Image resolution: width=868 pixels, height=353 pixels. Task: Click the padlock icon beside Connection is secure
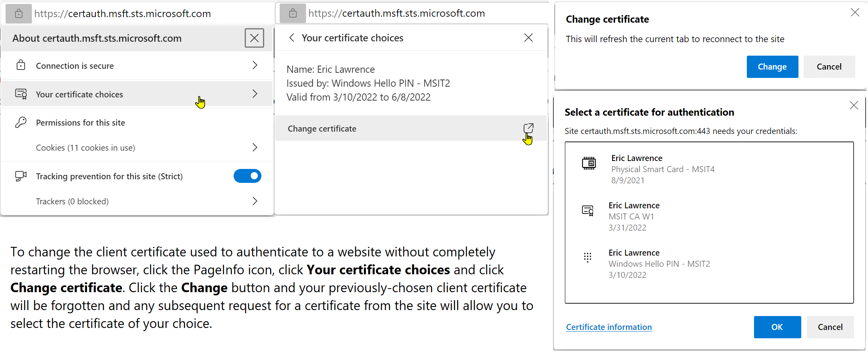[21, 65]
